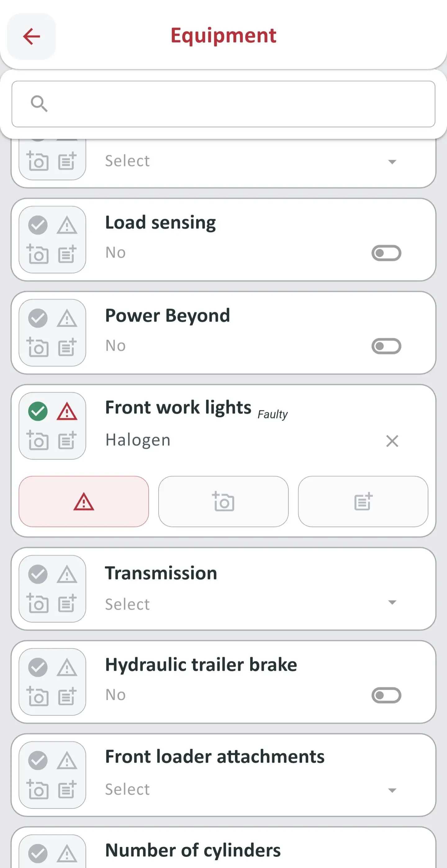Open the partially hidden top Select dropdown

(x=251, y=161)
